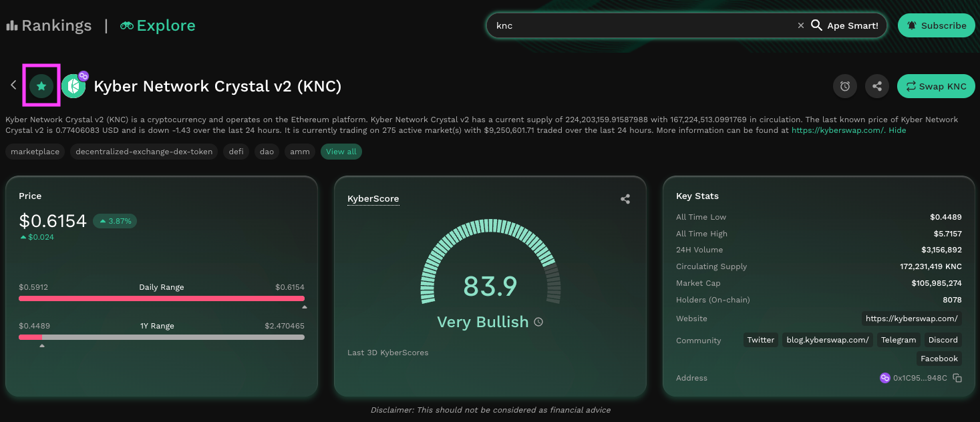Open the Facebook community link

point(939,359)
